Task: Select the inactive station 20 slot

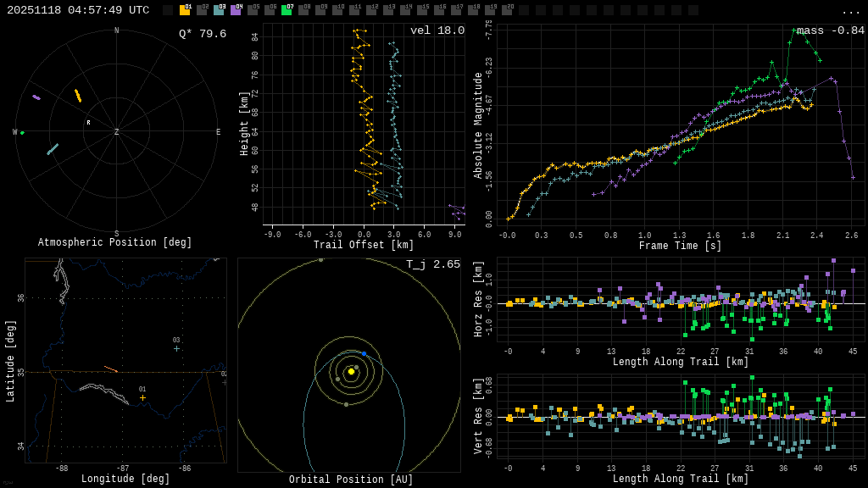Action: pos(507,10)
